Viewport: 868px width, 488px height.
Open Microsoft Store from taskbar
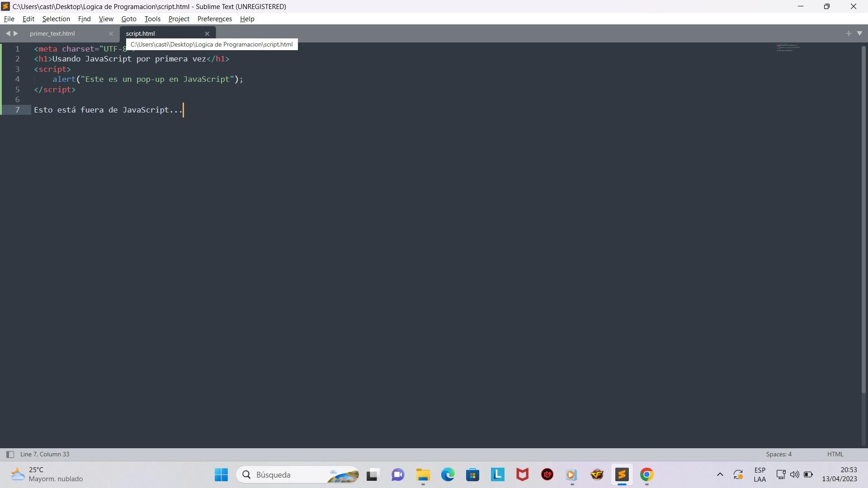pyautogui.click(x=473, y=475)
